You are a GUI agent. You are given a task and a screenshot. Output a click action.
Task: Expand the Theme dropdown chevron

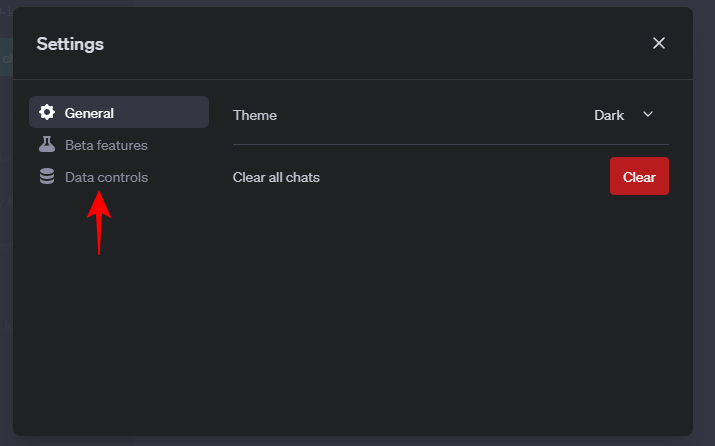point(648,114)
